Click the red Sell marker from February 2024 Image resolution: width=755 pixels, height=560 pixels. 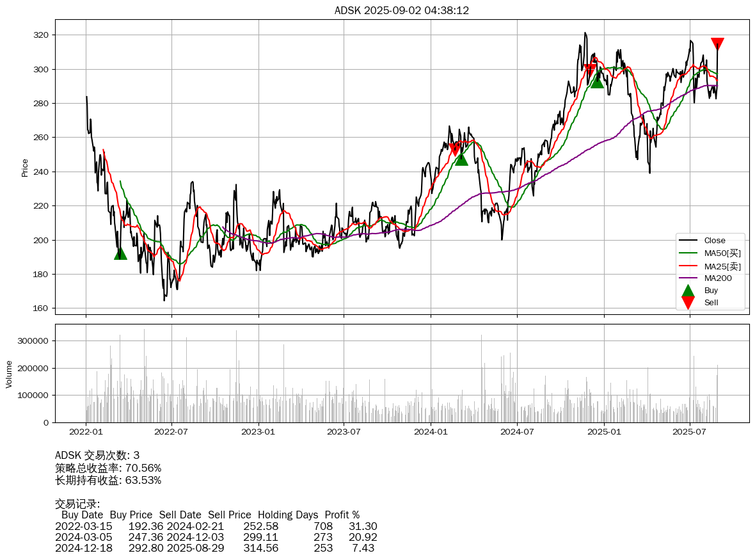click(454, 149)
